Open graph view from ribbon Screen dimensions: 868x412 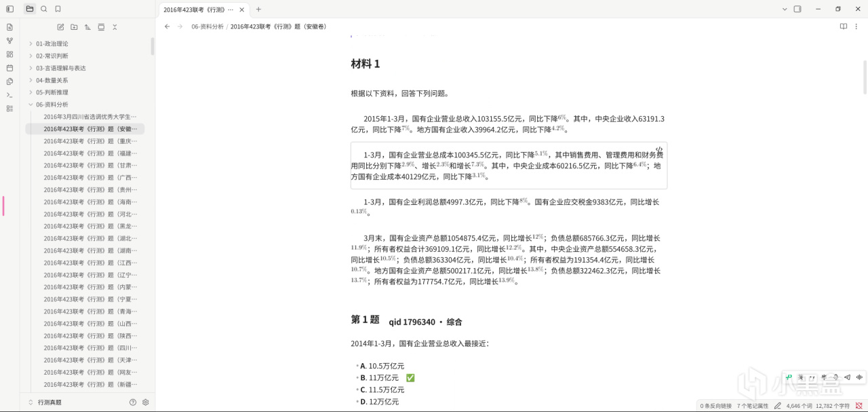coord(9,41)
